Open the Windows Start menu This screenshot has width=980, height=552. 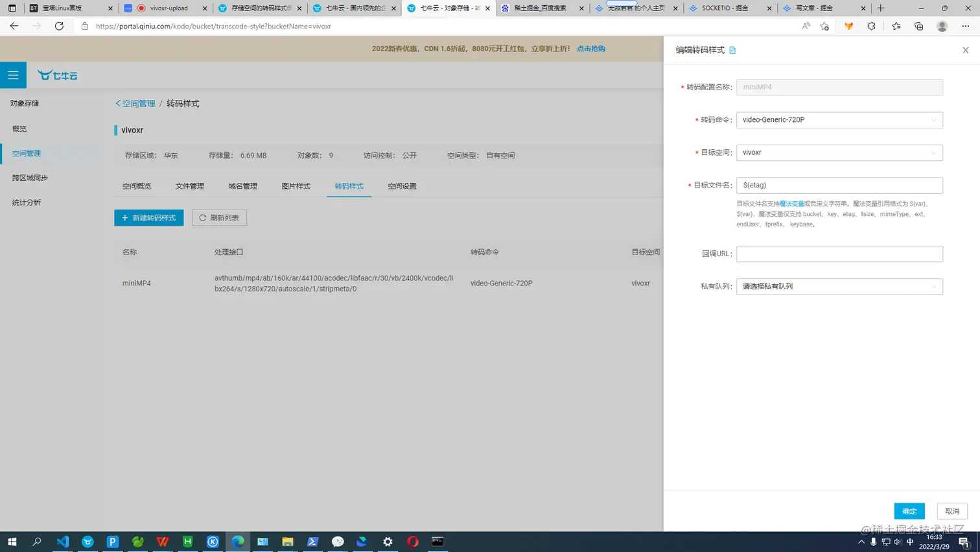click(12, 542)
